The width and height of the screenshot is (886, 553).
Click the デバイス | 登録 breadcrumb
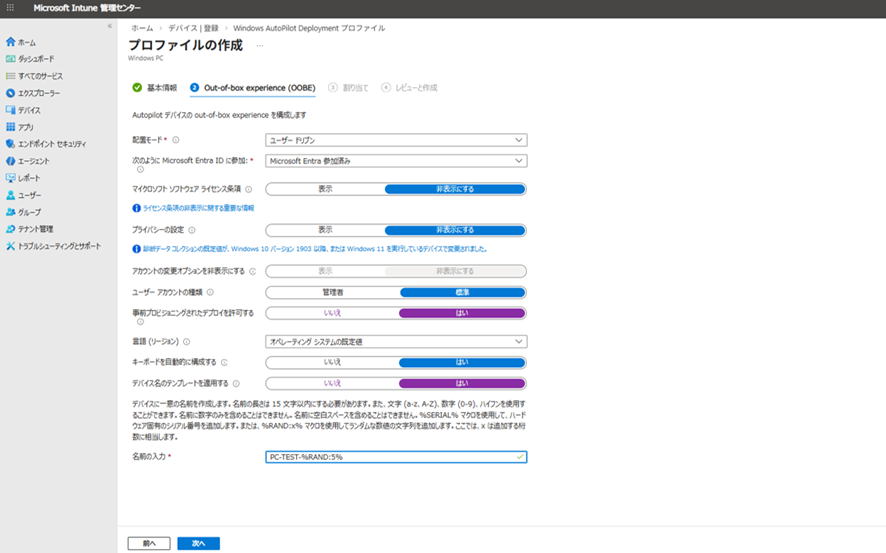[x=192, y=28]
